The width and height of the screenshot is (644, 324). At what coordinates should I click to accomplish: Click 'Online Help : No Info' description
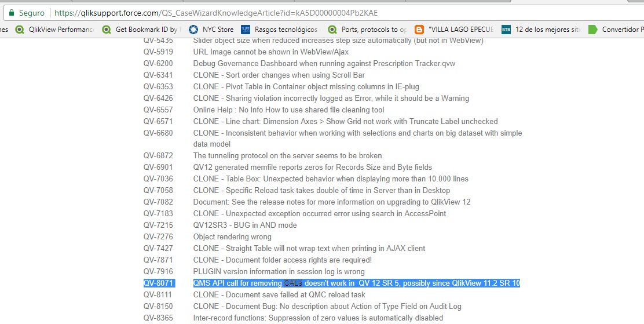pyautogui.click(x=289, y=110)
